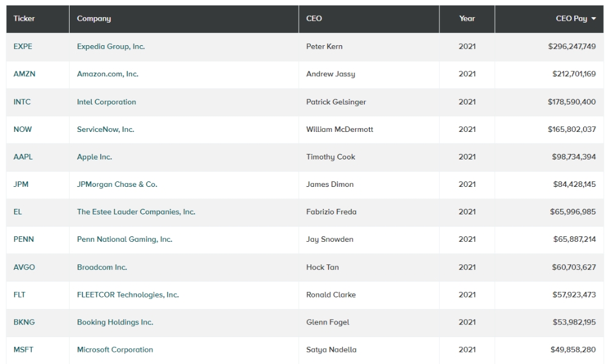Sort table by Company column header
Image resolution: width=611 pixels, height=364 pixels.
94,18
